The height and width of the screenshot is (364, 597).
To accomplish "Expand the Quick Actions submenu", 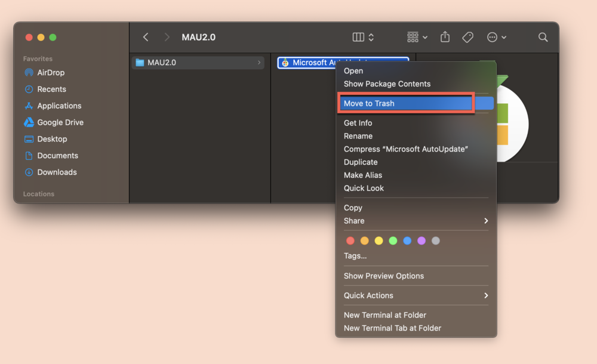I will pos(416,295).
